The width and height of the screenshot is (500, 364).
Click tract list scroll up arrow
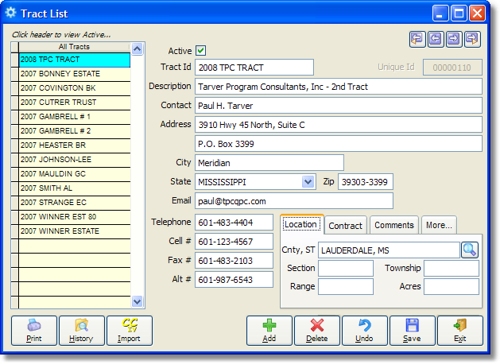point(137,49)
